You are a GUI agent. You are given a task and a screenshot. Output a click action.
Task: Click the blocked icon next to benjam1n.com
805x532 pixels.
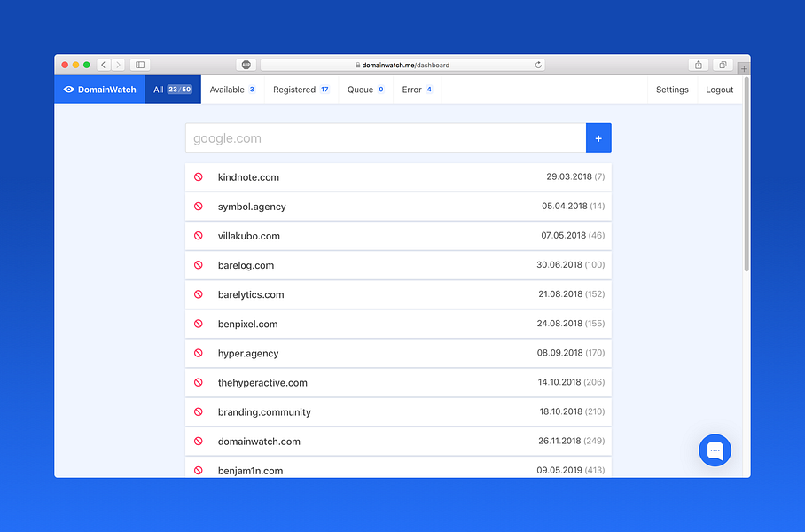199,470
